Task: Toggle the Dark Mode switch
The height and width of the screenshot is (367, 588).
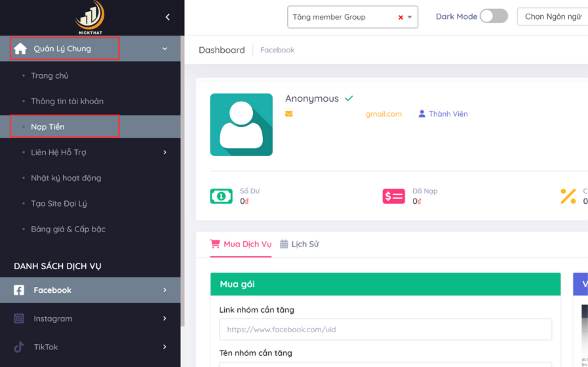Action: click(x=494, y=16)
